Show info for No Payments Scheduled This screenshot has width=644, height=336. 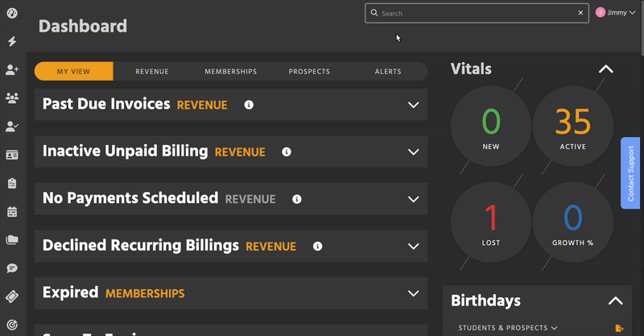tap(296, 200)
